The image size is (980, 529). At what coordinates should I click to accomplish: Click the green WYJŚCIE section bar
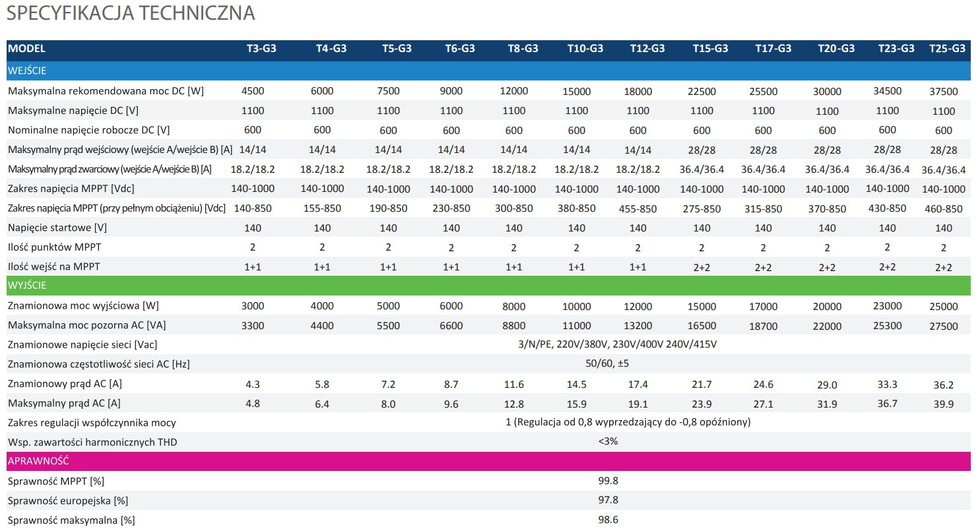[488, 286]
